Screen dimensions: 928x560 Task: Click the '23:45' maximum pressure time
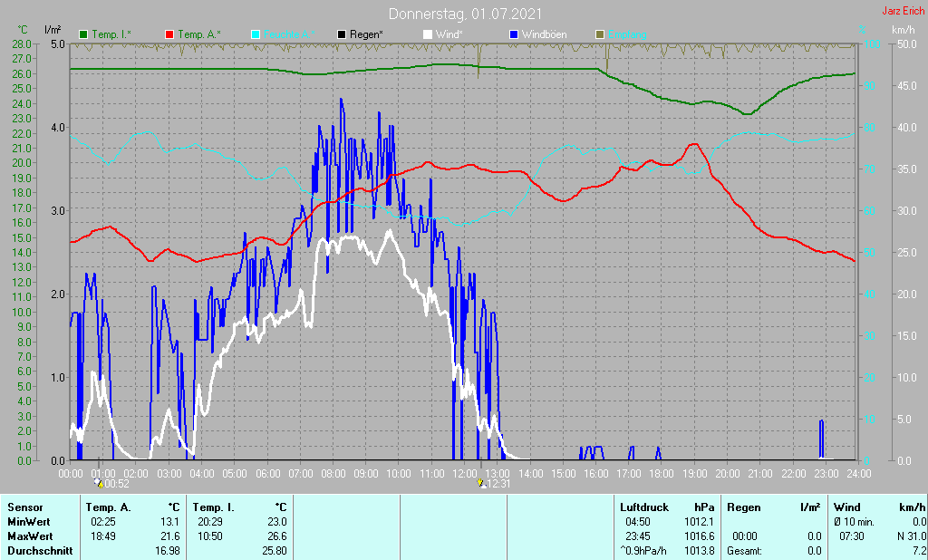coord(637,536)
